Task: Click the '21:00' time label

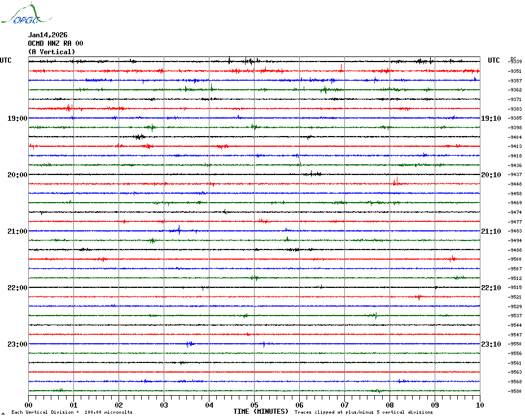Action: (17, 231)
